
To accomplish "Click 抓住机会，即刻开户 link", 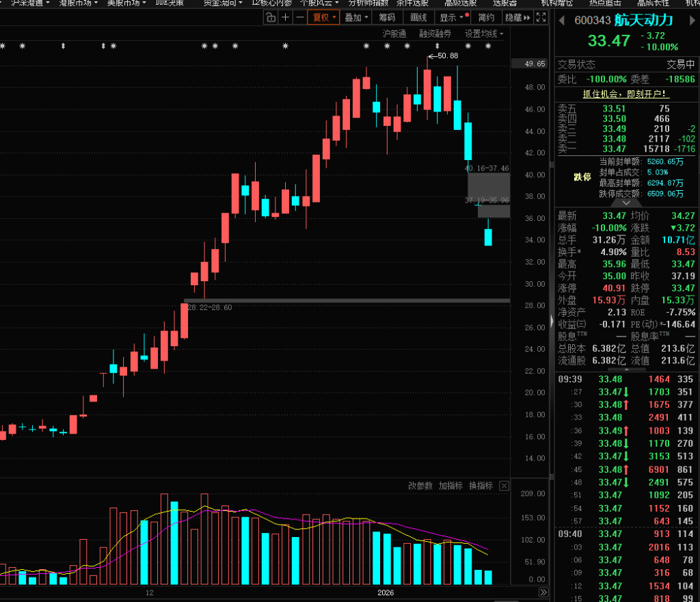I will [x=625, y=94].
